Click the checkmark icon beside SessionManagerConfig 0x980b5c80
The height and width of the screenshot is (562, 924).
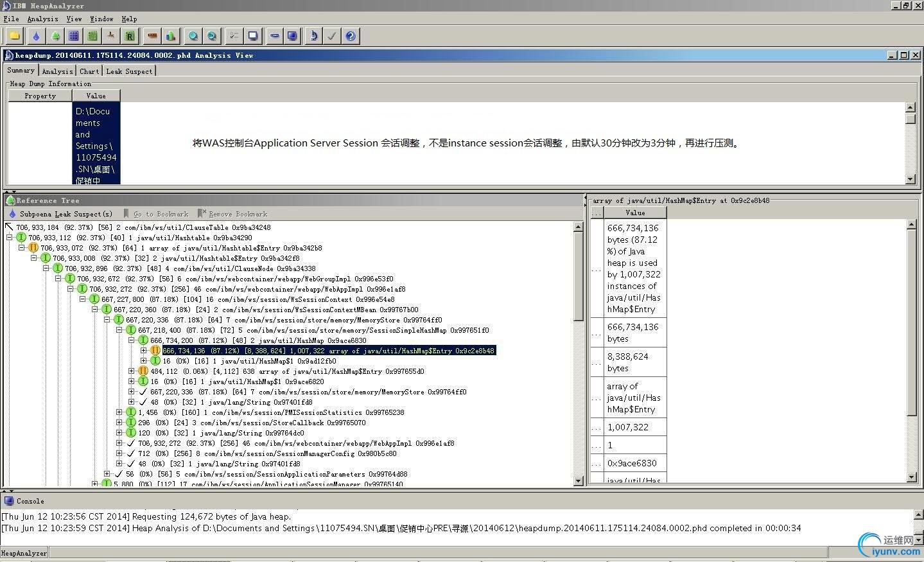point(131,453)
